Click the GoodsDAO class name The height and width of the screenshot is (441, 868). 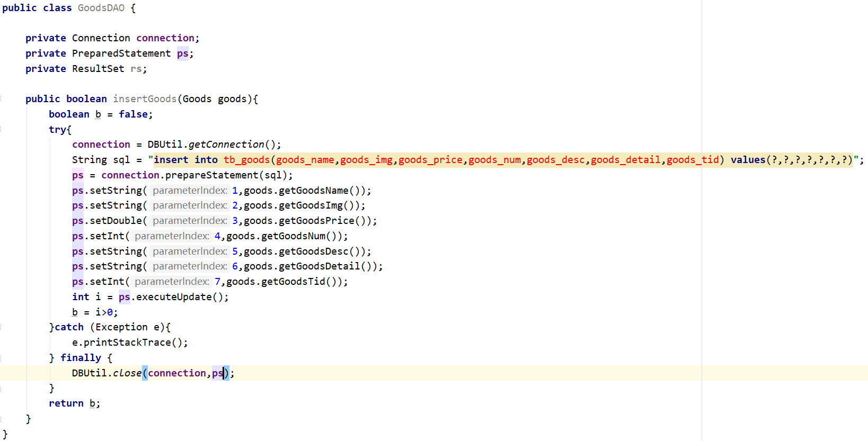[101, 8]
